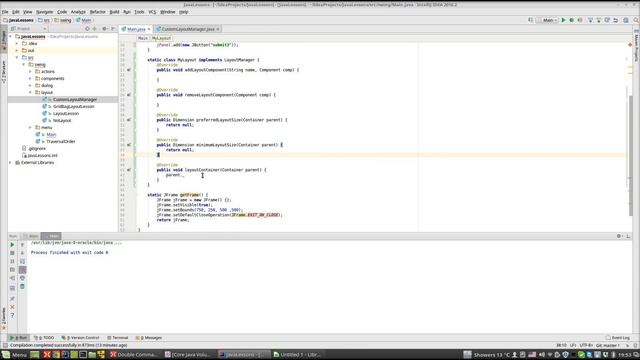640x360 pixels.
Task: Expand External Libraries node
Action: [11, 162]
